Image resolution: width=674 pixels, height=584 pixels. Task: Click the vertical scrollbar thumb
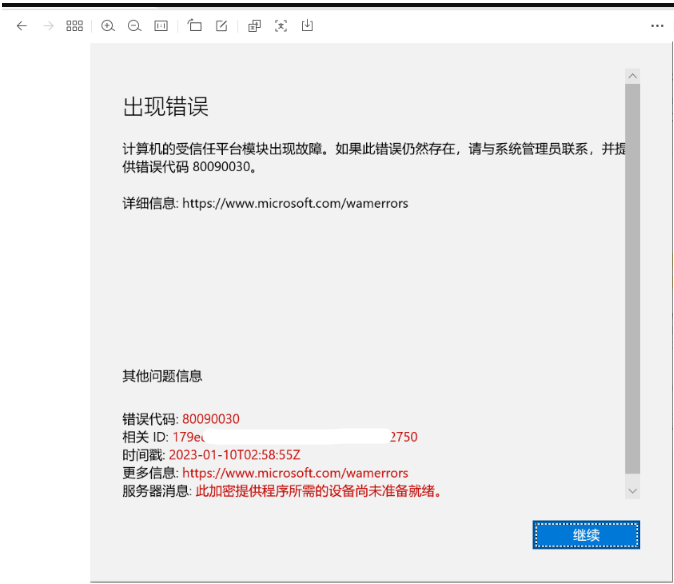point(632,278)
